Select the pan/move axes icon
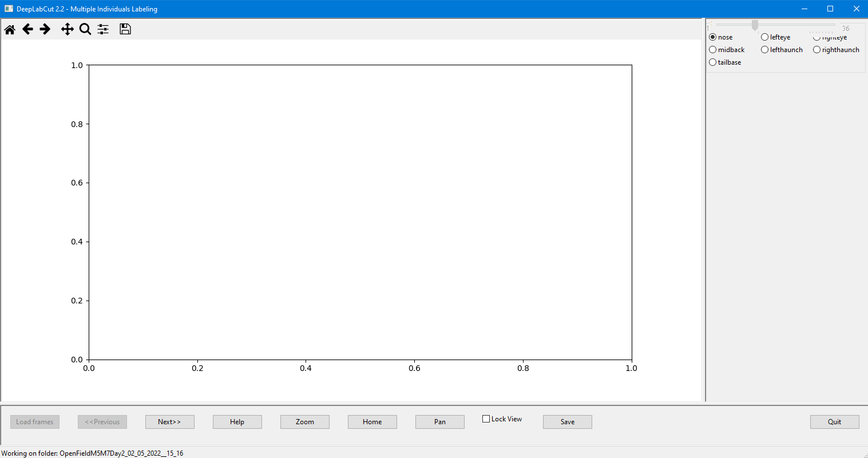This screenshot has height=458, width=868. (67, 29)
